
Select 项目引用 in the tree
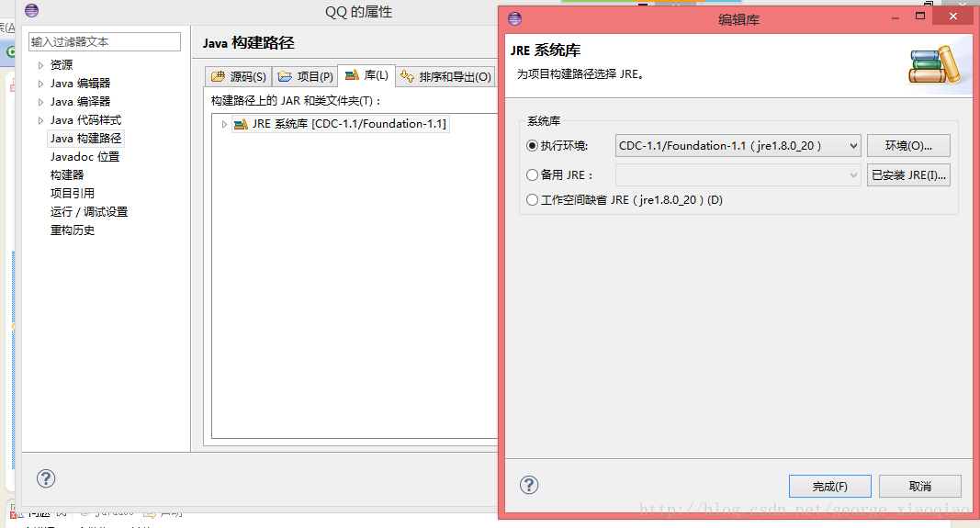pos(73,193)
